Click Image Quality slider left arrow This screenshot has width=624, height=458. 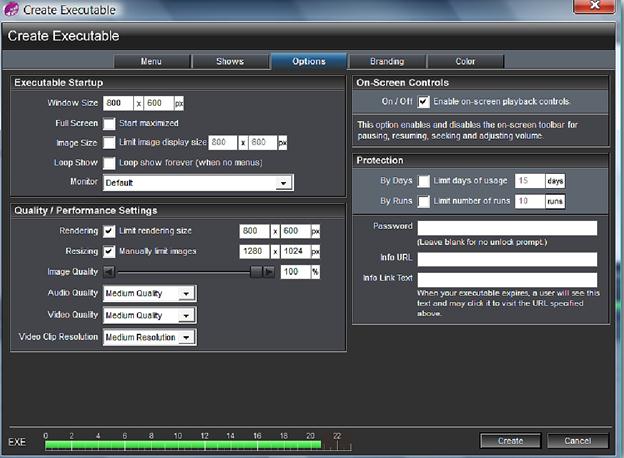[x=109, y=272]
